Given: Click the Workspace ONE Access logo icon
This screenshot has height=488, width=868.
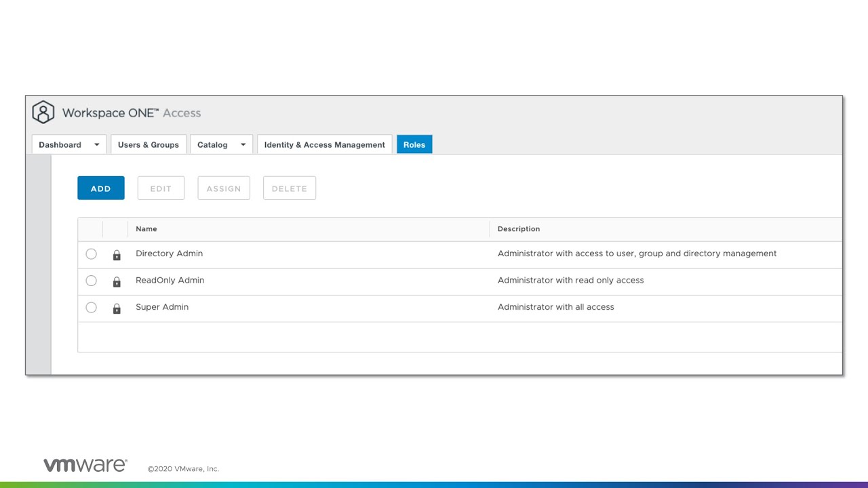Looking at the screenshot, I should click(43, 113).
